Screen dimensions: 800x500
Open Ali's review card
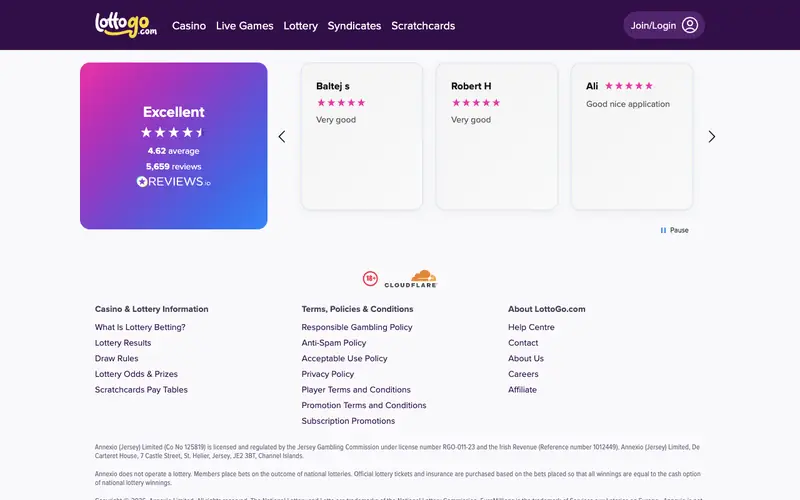pos(632,136)
